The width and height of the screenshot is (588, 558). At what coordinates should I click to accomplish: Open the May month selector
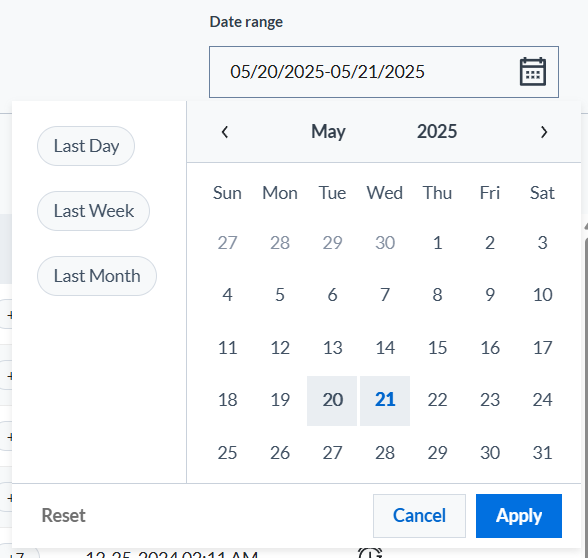[328, 132]
